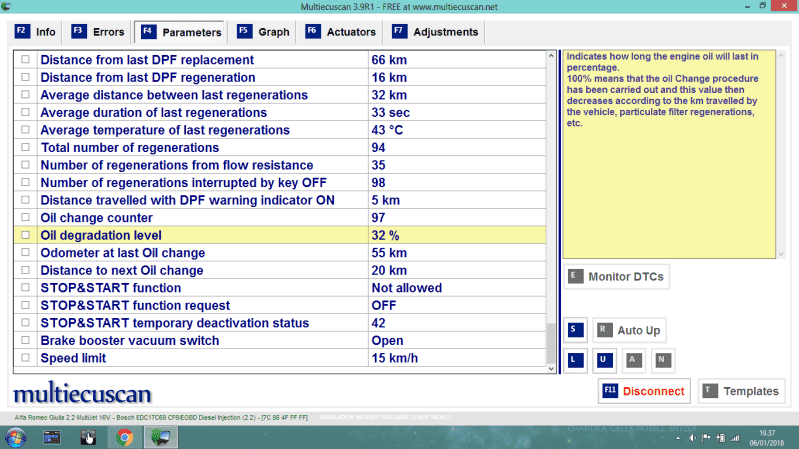Click the Multiecuscan taskbar icon
799x449 pixels.
(x=161, y=438)
